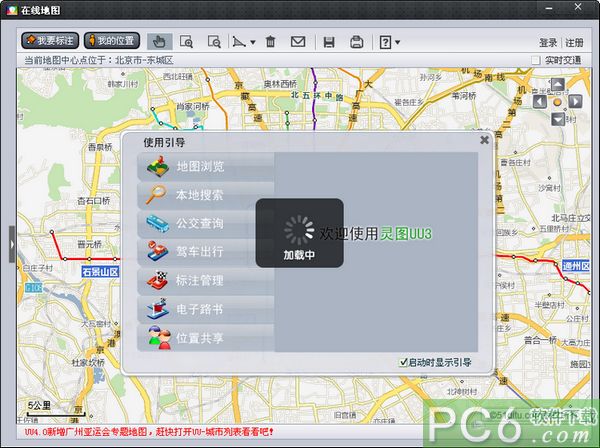The image size is (600, 448).
Task: Click the zoom in magnifier tool
Action: click(187, 41)
